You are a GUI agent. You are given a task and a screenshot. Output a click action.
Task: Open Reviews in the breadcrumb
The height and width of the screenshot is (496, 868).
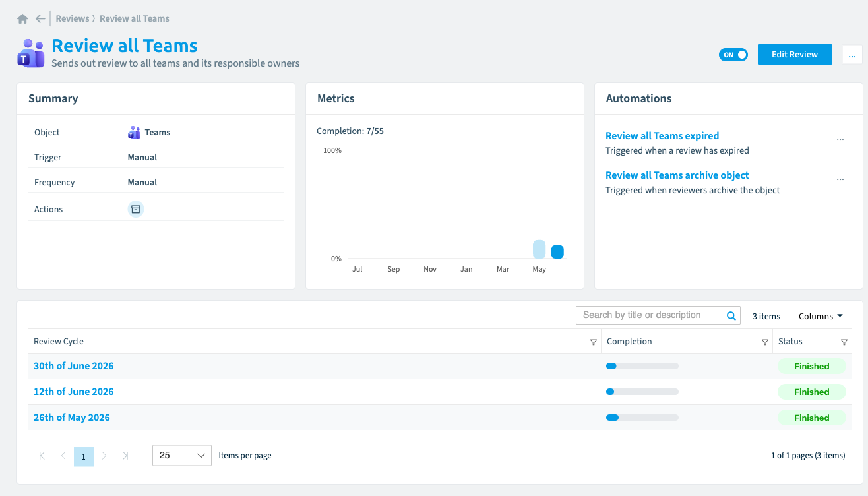point(73,18)
